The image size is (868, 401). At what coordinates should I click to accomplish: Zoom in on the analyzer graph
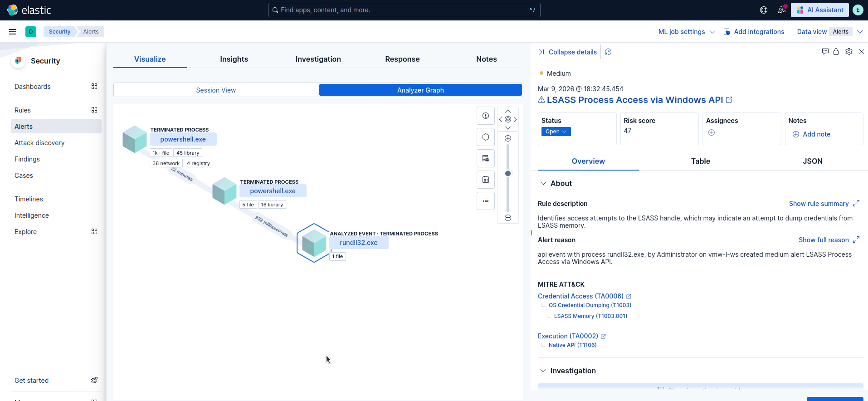[x=508, y=138]
